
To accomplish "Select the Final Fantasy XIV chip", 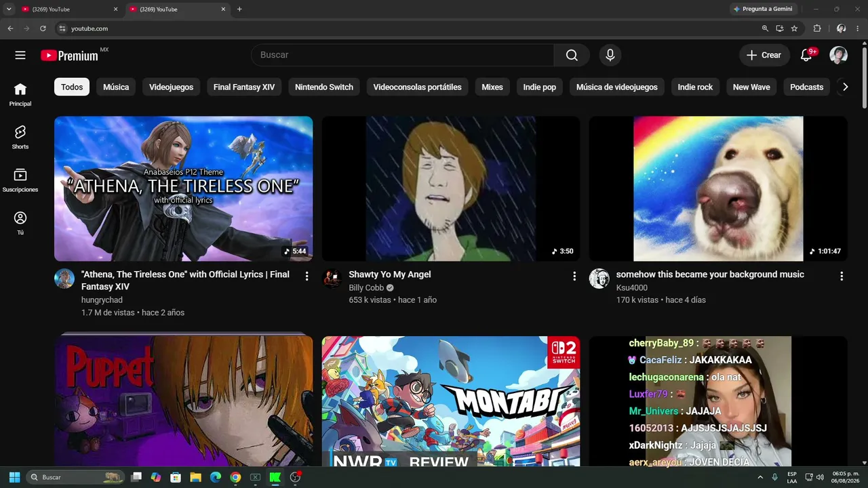I will 244,87.
